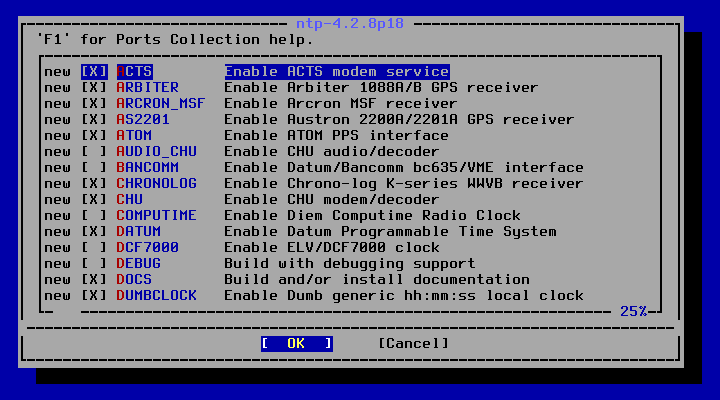Screen dimensions: 720x400
Task: Click the 'F1' for Ports Collection help text
Action: (175, 39)
